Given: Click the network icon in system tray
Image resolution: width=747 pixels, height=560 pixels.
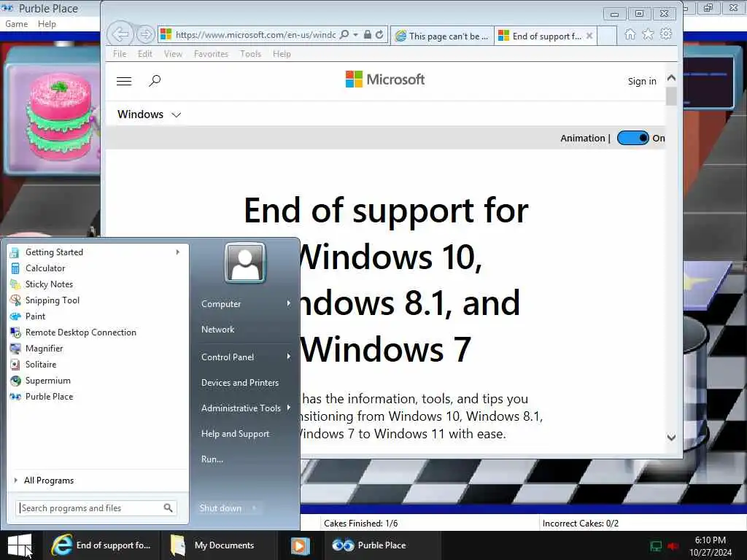Looking at the screenshot, I should [656, 546].
